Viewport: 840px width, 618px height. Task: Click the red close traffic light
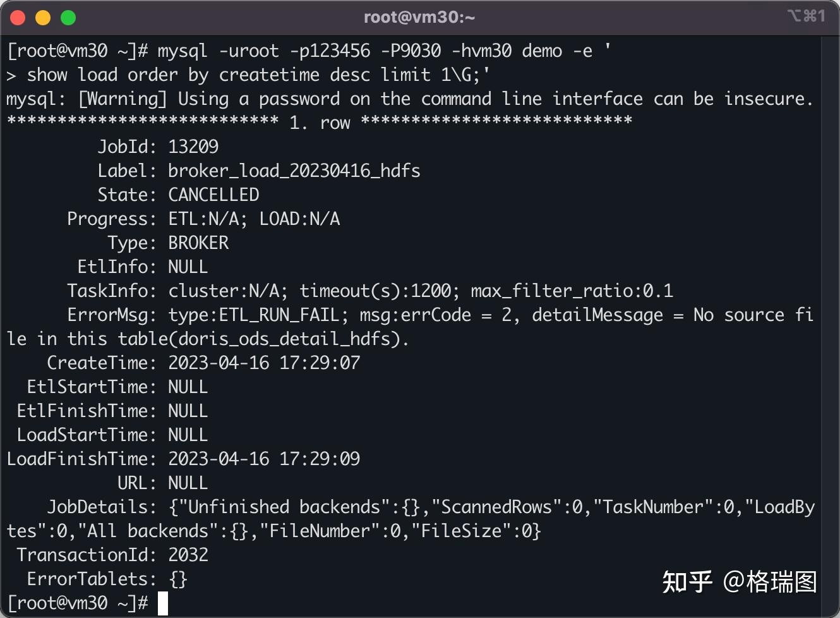(18, 17)
